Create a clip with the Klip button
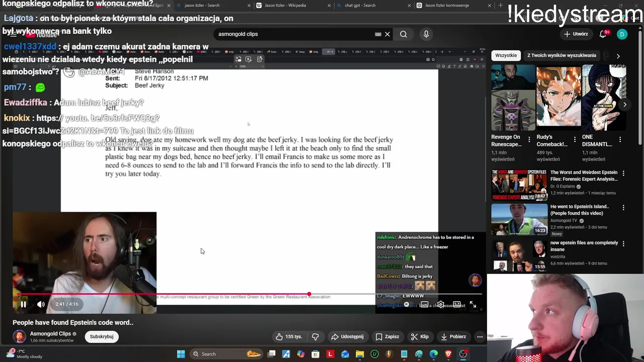 point(420,337)
